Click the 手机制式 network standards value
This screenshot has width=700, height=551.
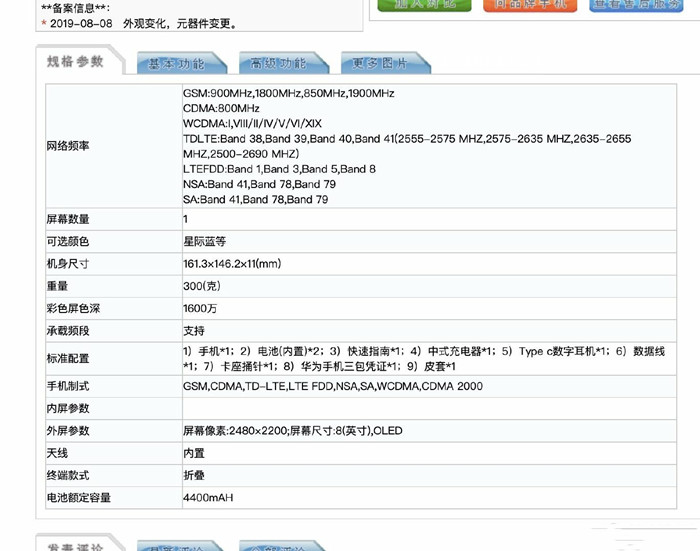coord(332,386)
